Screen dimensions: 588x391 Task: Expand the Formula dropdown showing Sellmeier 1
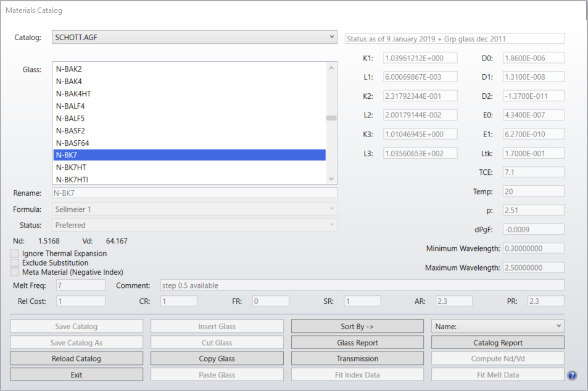pos(194,209)
